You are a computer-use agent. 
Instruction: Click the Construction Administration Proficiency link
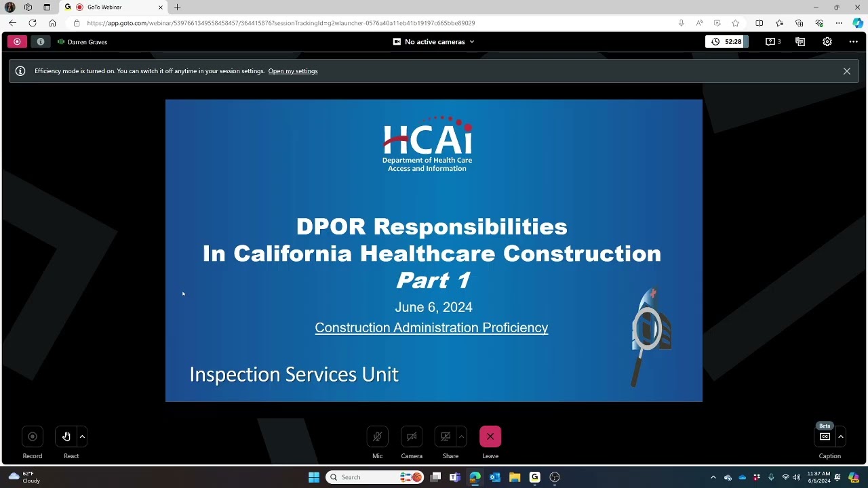(431, 328)
